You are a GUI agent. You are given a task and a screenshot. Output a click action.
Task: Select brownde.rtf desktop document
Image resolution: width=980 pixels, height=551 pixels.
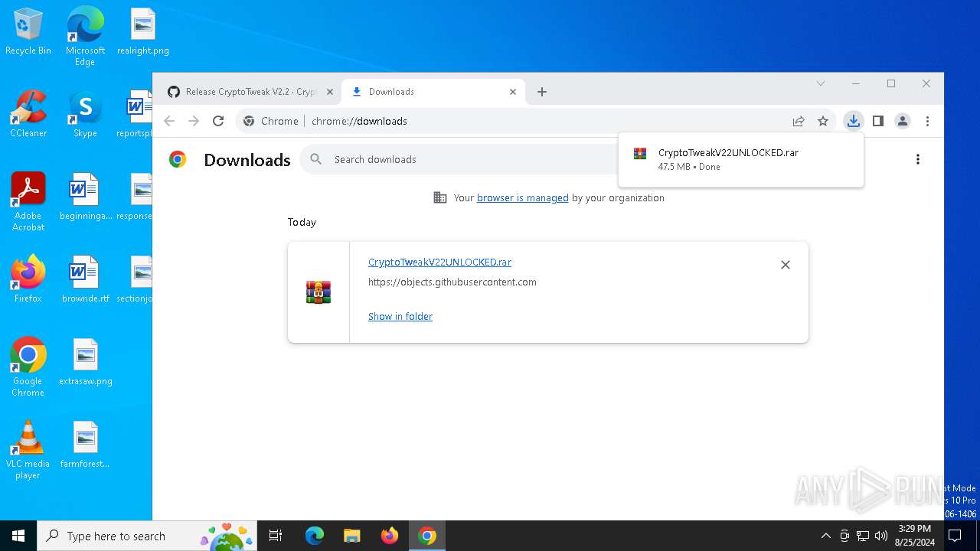(x=85, y=279)
